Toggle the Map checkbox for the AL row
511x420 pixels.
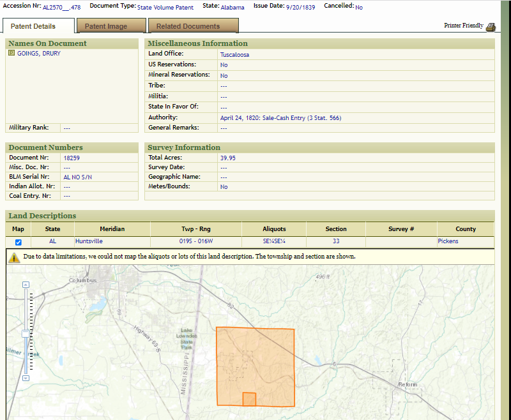19,242
